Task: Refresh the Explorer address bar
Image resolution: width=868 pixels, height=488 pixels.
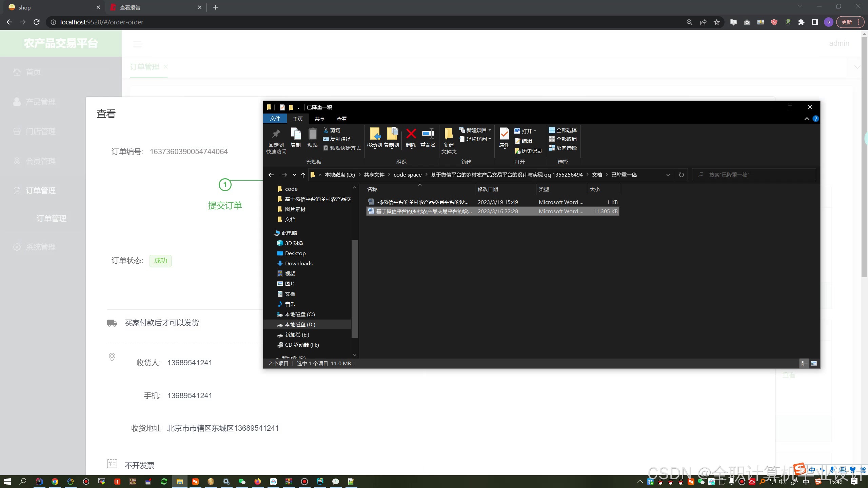Action: click(681, 175)
